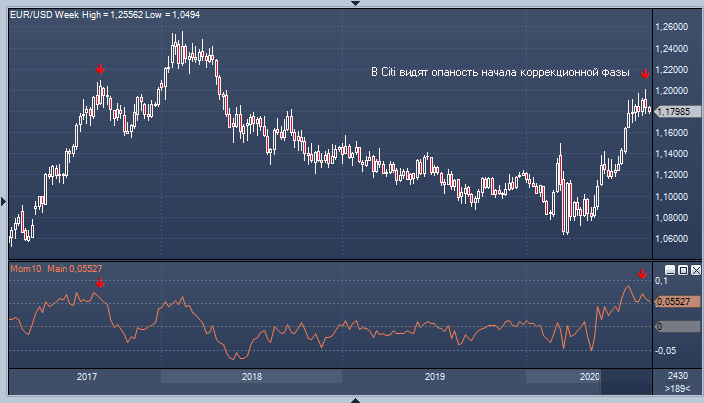Expand the top panel arrow handle
704x403 pixels.
pyautogui.click(x=352, y=3)
